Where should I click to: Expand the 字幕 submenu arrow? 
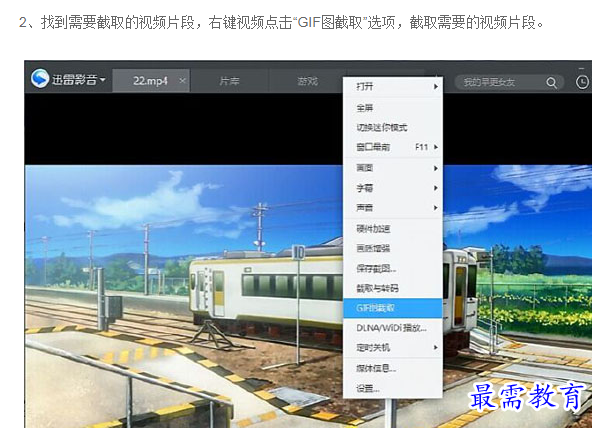pos(436,188)
